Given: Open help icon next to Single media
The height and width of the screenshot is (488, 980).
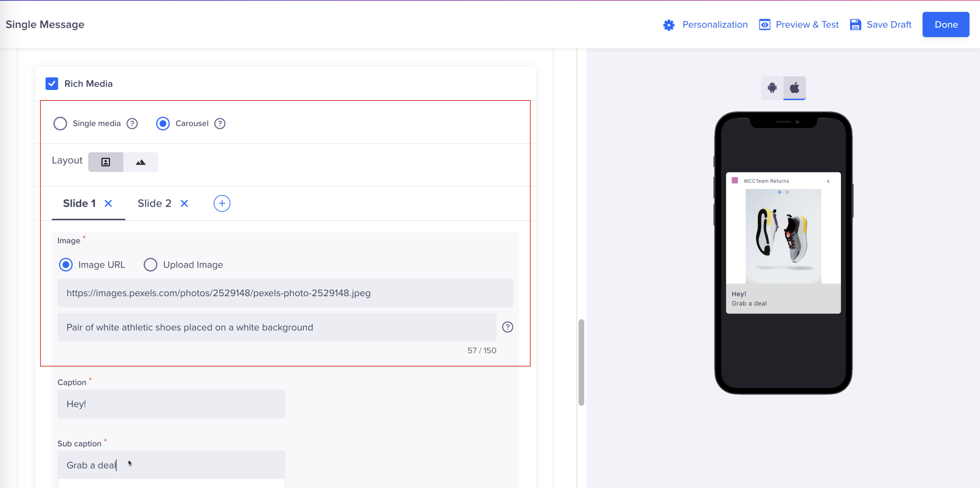Looking at the screenshot, I should (132, 124).
